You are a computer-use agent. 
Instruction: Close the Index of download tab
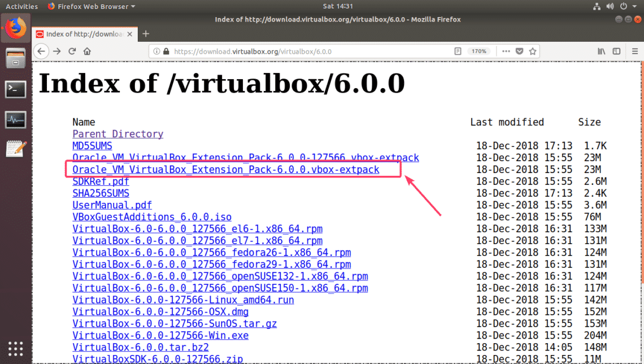click(130, 34)
